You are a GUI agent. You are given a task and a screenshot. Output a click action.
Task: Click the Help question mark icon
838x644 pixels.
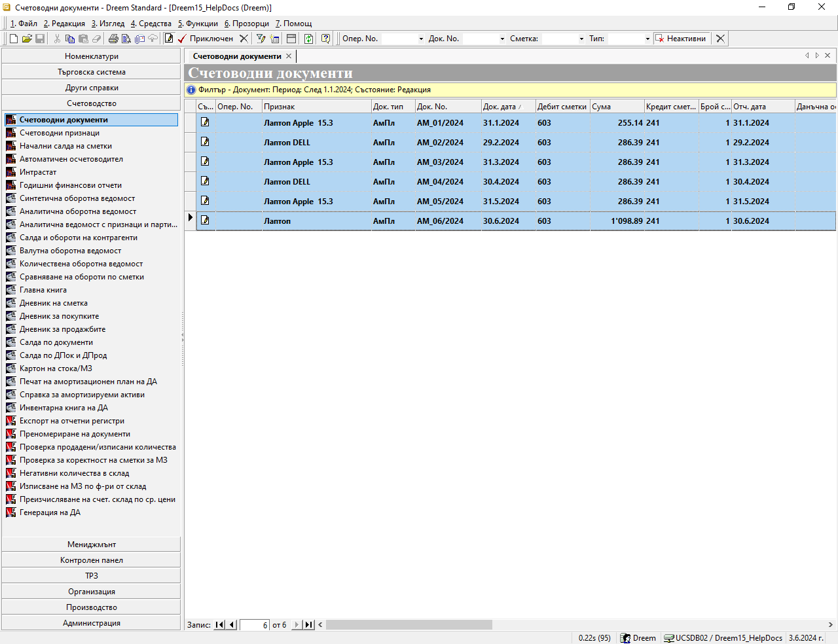[325, 39]
